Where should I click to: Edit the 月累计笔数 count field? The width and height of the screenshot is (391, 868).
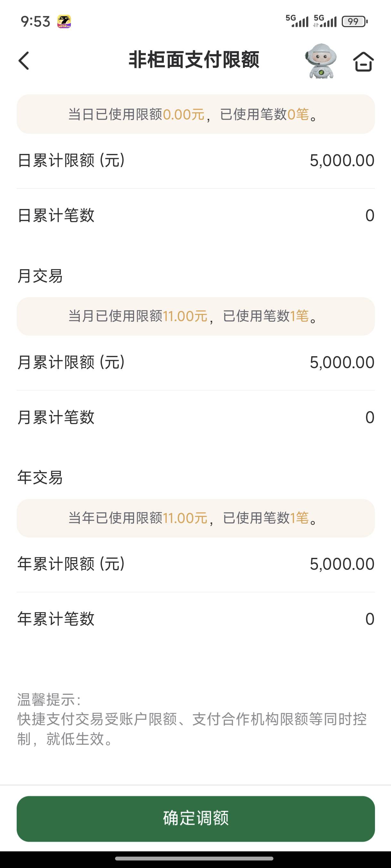[370, 417]
